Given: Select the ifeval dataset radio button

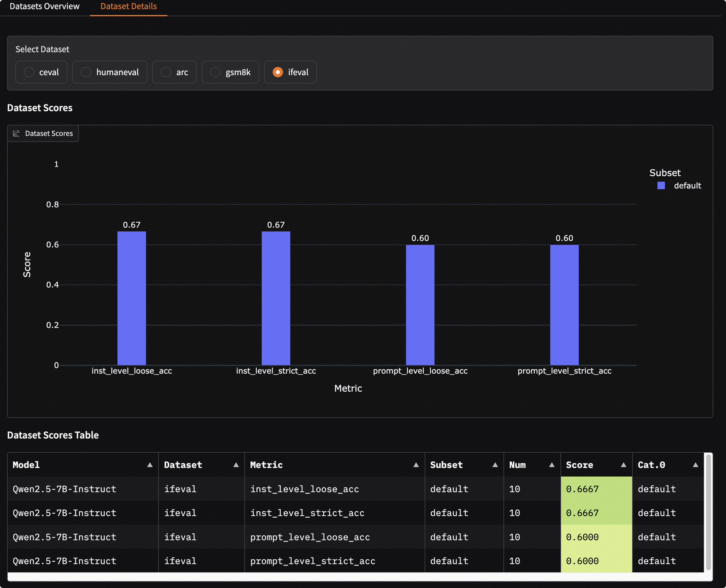Looking at the screenshot, I should [x=278, y=72].
